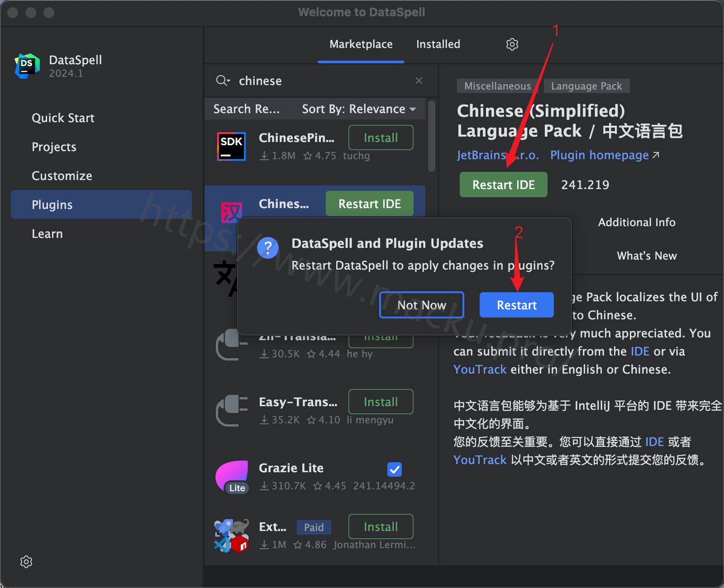Click the 310.7K downloads icon for Grazie Lite
This screenshot has height=588, width=724.
pos(264,486)
